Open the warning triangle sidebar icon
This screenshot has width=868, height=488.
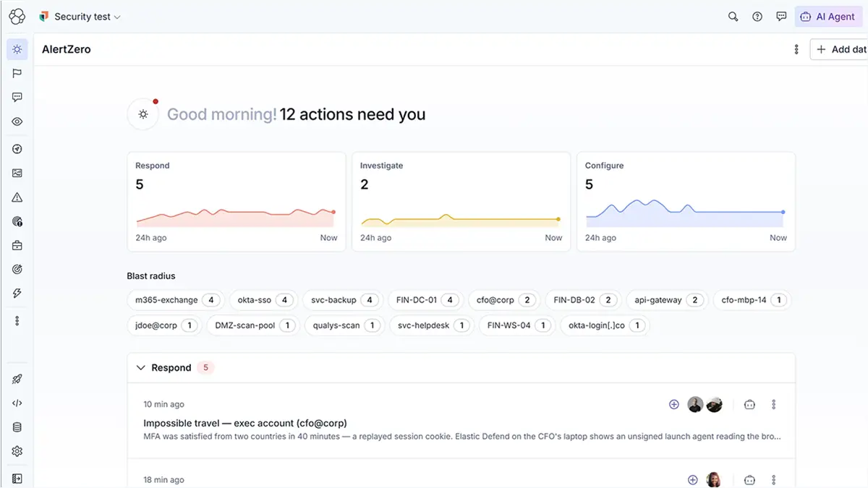click(17, 197)
